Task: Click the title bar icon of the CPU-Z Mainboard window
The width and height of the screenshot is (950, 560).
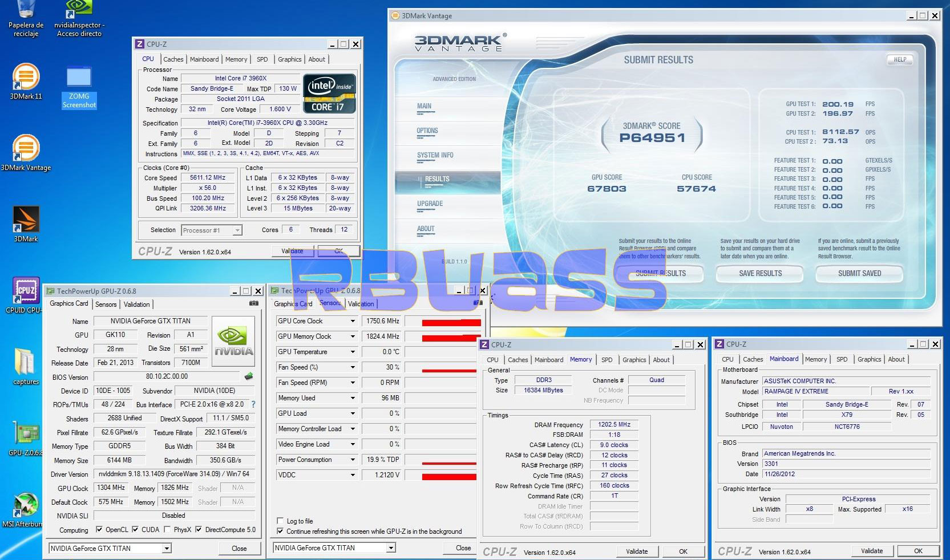Action: (x=719, y=344)
